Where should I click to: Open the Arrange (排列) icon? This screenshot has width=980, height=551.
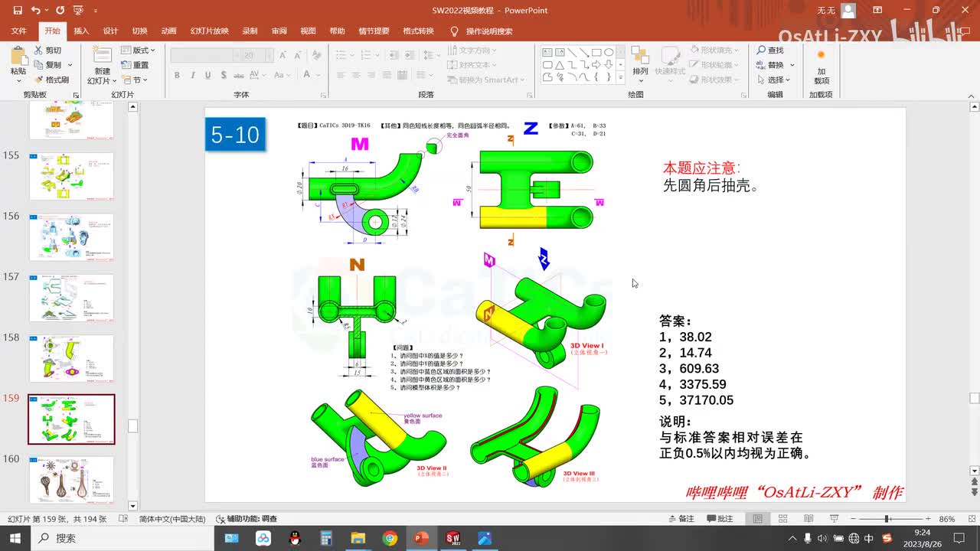(640, 55)
